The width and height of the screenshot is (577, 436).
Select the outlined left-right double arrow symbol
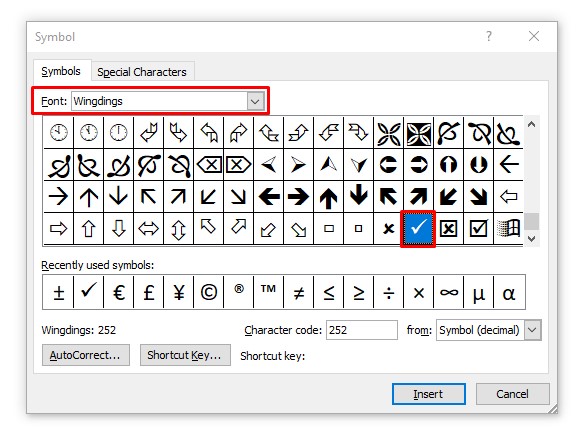(148, 228)
